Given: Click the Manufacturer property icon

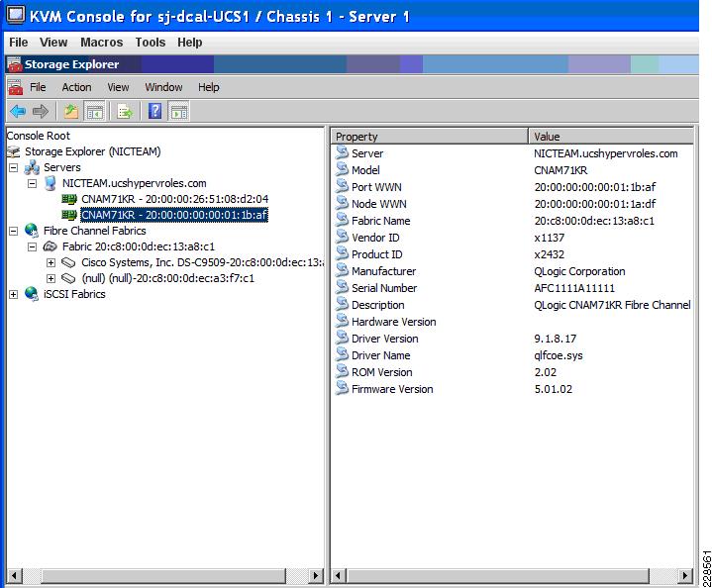Looking at the screenshot, I should pyautogui.click(x=342, y=270).
